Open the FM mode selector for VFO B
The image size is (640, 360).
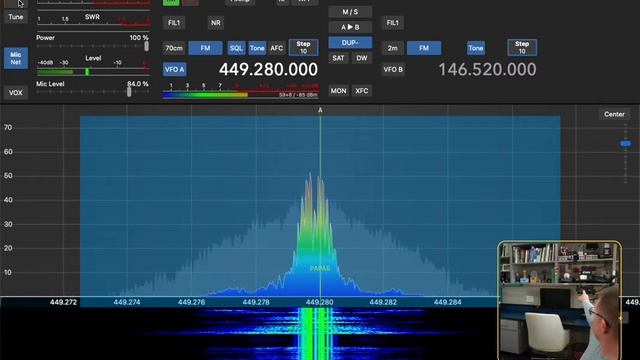click(424, 48)
